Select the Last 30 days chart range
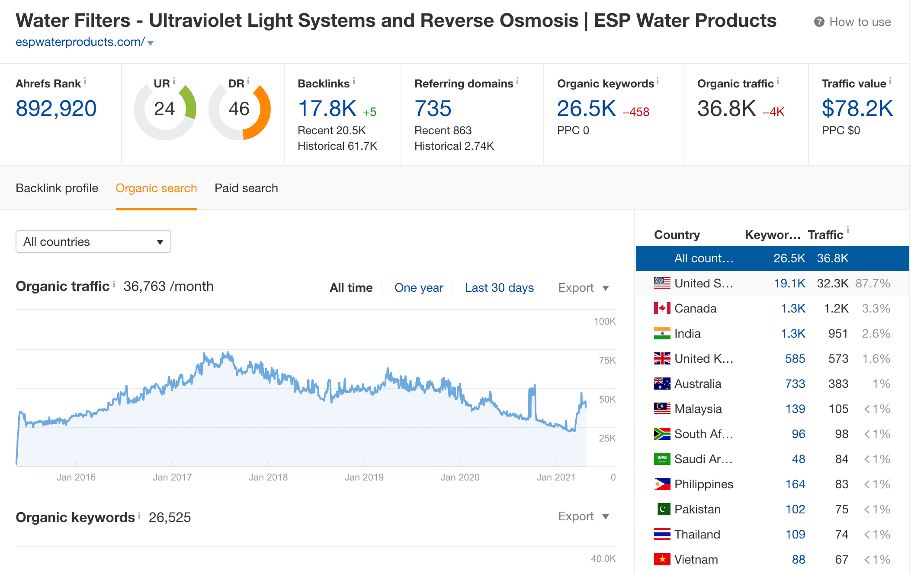Screen dimensions: 924x574 tap(499, 287)
